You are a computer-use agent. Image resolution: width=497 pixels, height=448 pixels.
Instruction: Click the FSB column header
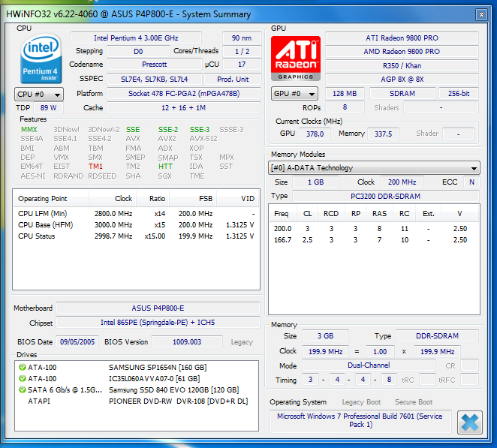click(193, 199)
